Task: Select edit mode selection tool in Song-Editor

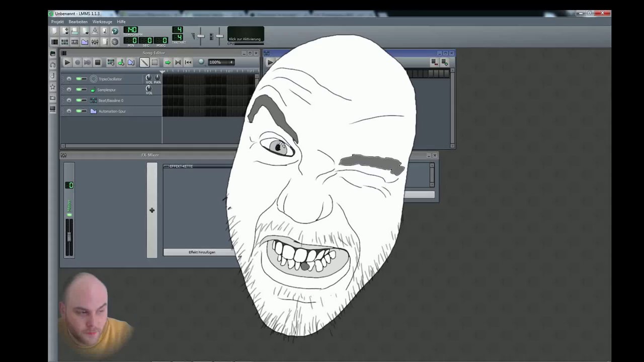Action: point(154,62)
